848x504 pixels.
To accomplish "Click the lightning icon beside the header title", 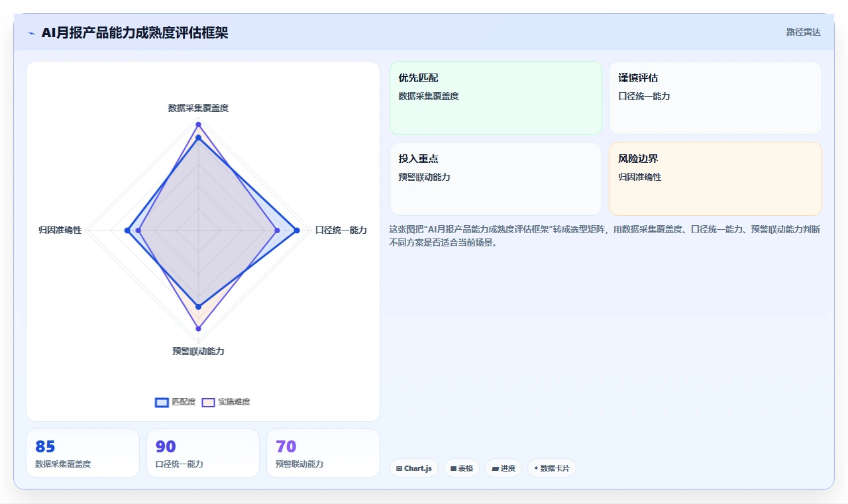I will [32, 33].
